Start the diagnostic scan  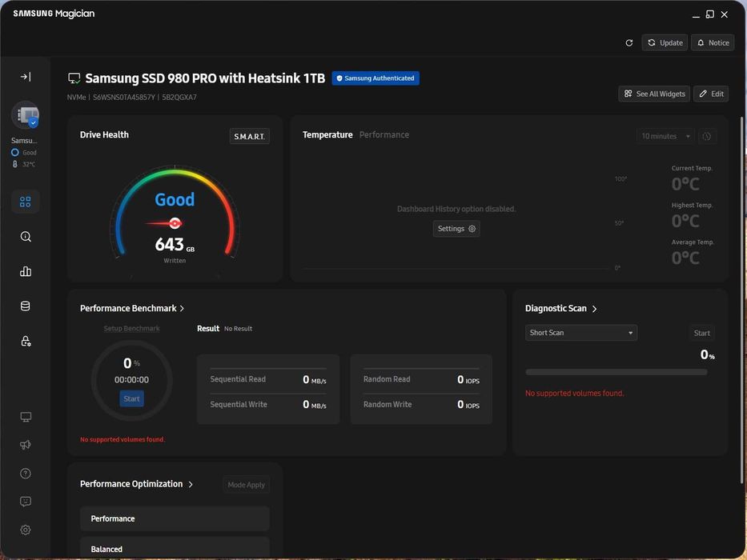click(x=701, y=333)
